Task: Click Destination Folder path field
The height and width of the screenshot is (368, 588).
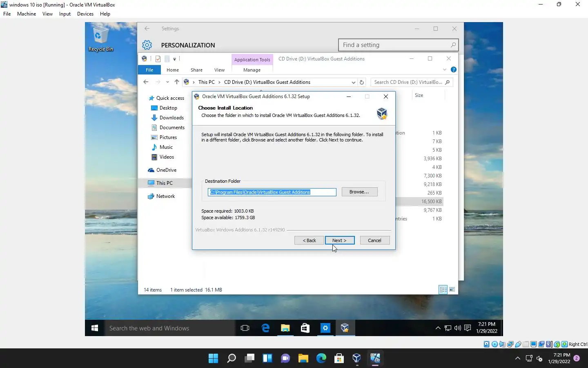Action: pyautogui.click(x=272, y=192)
